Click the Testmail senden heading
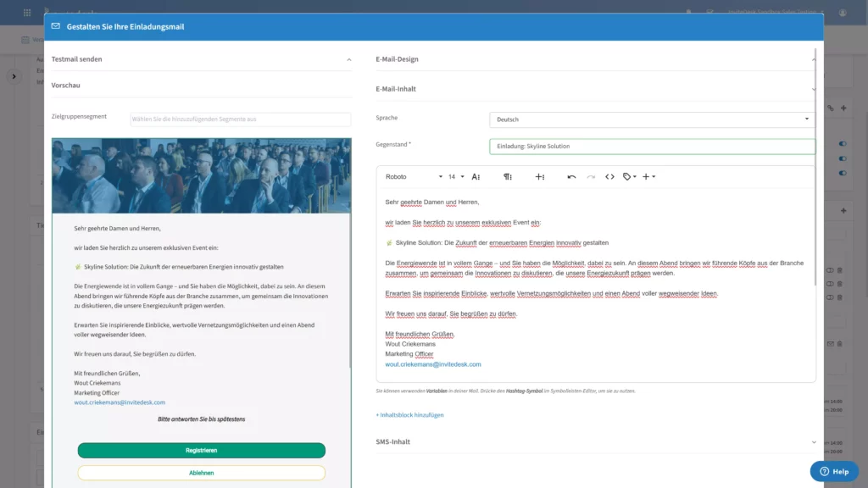Image resolution: width=868 pixels, height=488 pixels. point(76,59)
